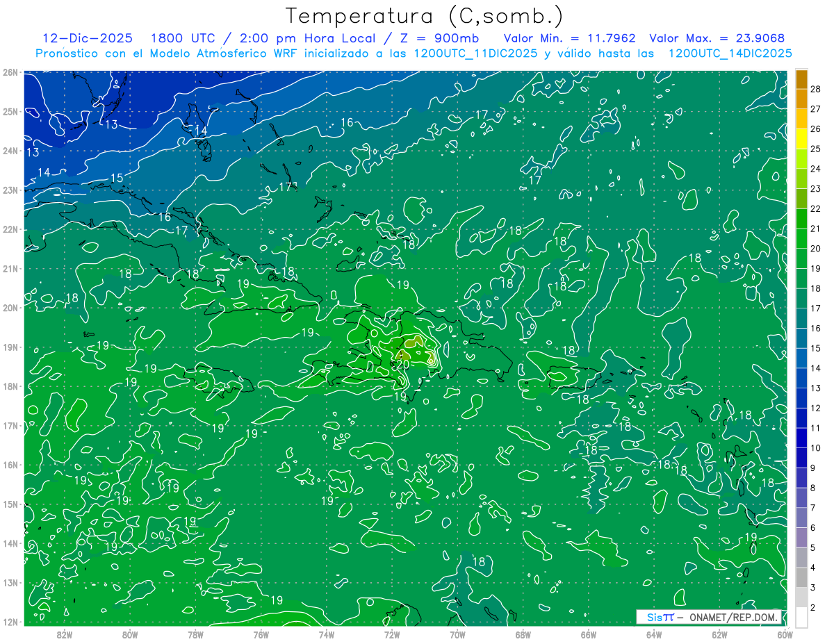The height and width of the screenshot is (644, 834).
Task: Click the 14N latitude axis label
Action: [10, 543]
